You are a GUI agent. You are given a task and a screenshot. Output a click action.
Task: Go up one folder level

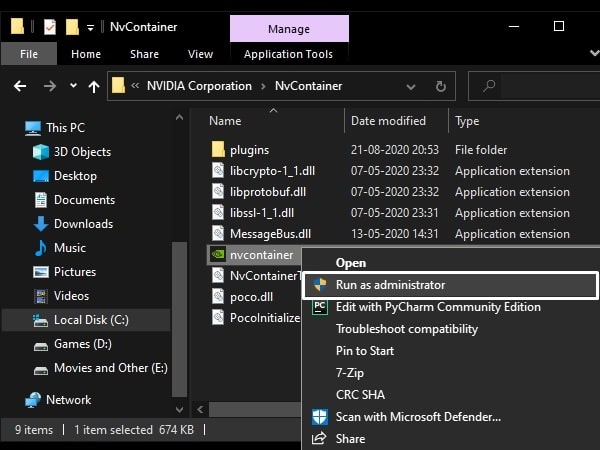94,86
